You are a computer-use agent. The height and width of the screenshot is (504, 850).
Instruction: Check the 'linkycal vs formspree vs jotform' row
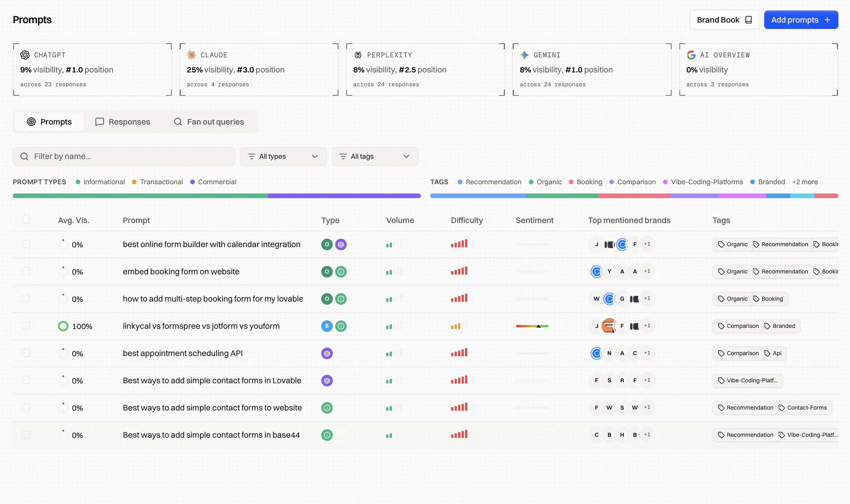point(26,325)
